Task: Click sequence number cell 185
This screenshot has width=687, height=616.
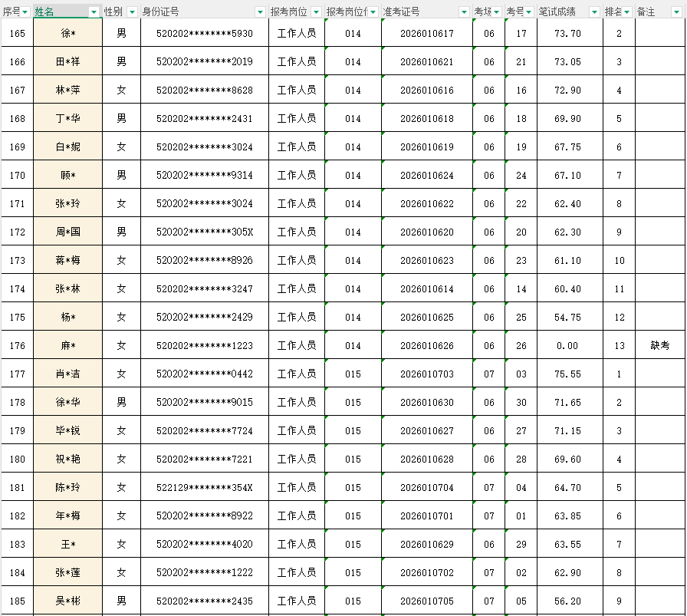Action: coord(17,601)
